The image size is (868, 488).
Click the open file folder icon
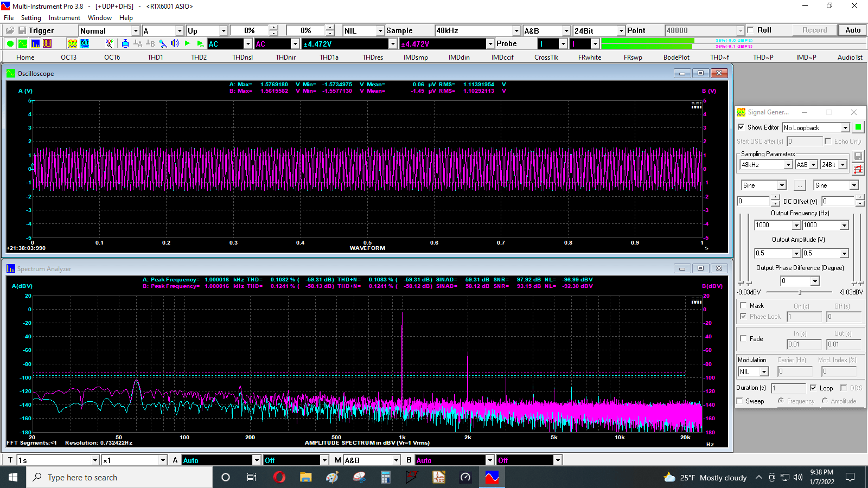10,30
